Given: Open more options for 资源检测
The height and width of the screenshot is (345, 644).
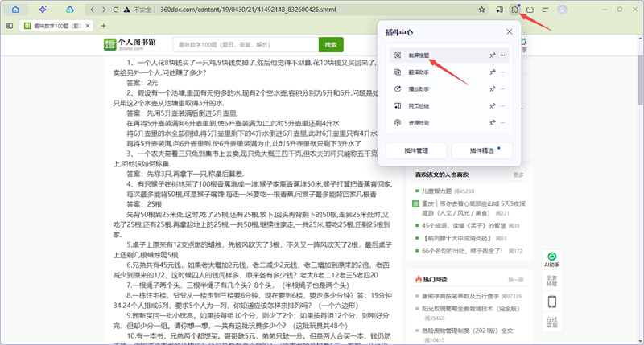Looking at the screenshot, I should click(502, 123).
